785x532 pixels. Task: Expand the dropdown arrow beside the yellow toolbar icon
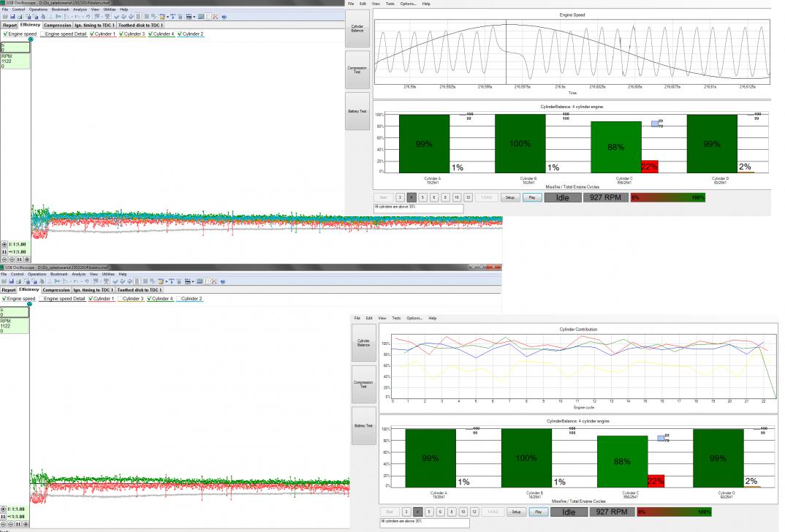[167, 17]
